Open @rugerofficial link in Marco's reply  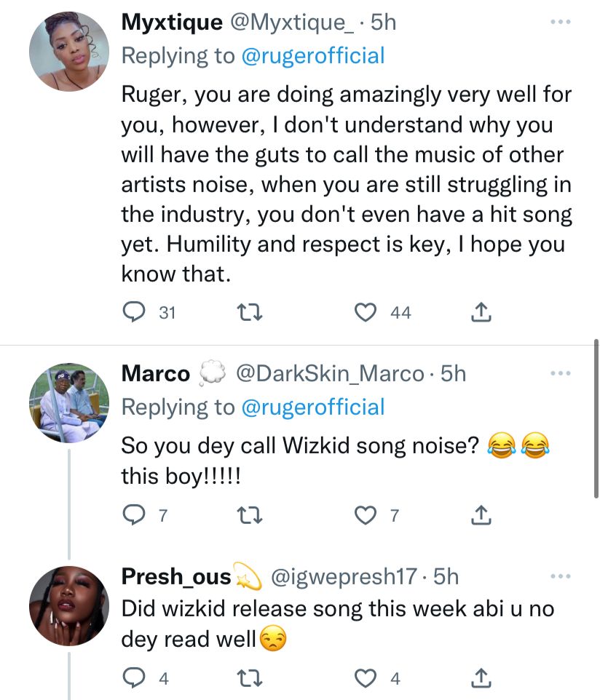click(x=312, y=407)
